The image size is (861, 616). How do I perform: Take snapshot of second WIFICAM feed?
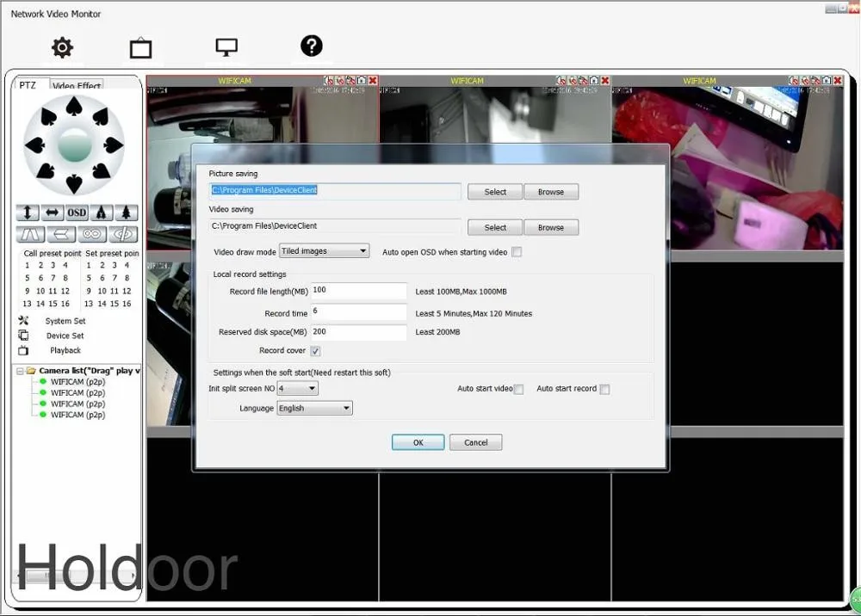[x=594, y=81]
